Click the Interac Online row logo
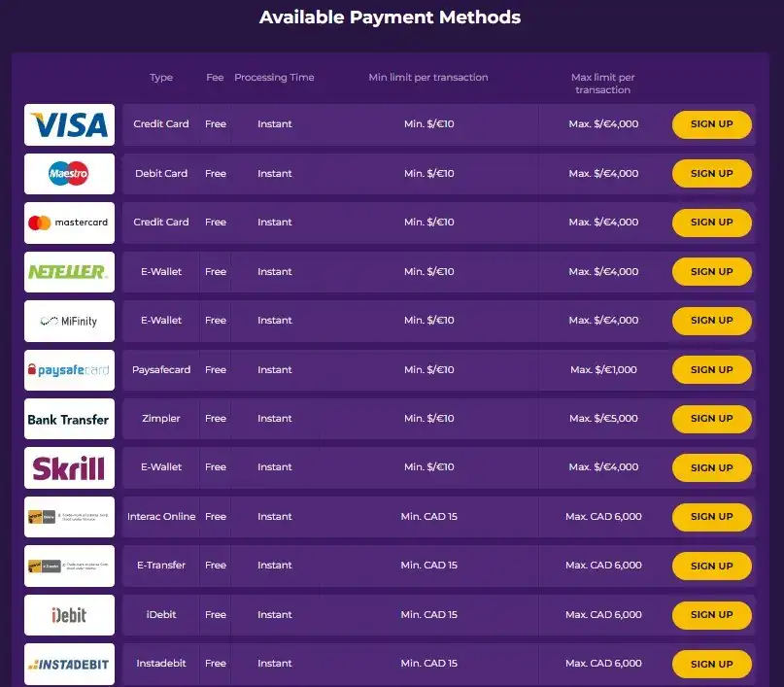Viewport: 784px width, 687px height. tap(69, 517)
